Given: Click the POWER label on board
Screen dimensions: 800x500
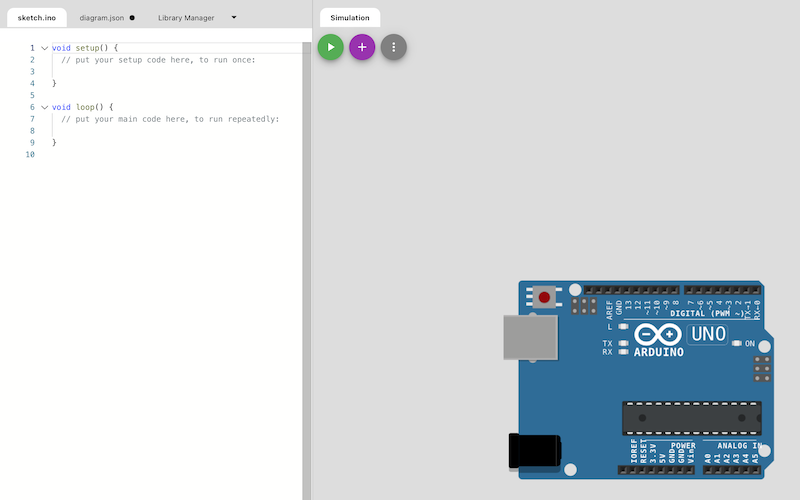Looking at the screenshot, I should 683,445.
